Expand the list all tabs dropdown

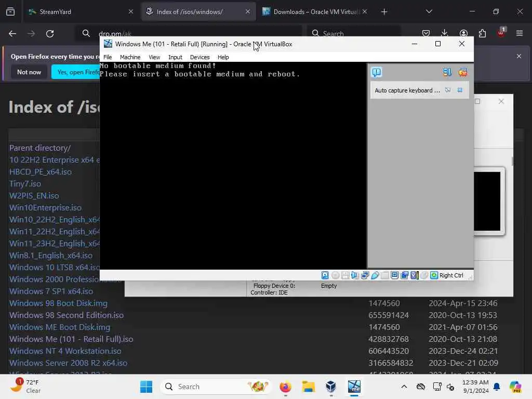(x=429, y=11)
